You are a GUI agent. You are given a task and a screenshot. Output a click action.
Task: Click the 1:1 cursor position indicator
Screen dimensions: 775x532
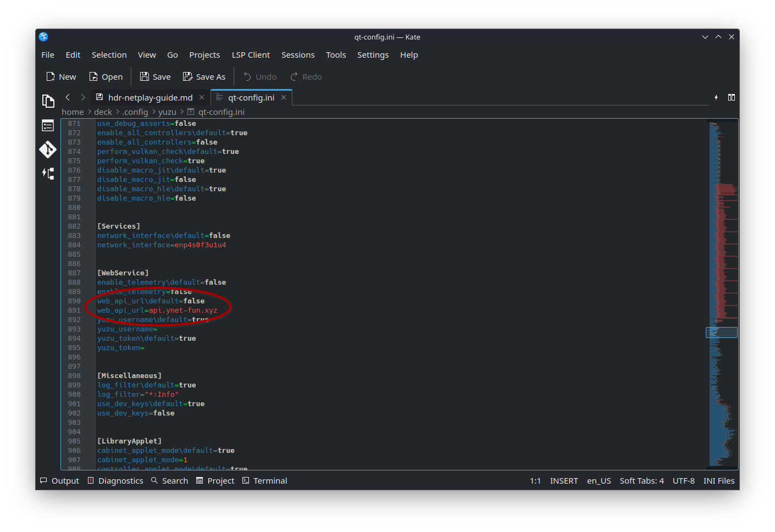point(535,481)
